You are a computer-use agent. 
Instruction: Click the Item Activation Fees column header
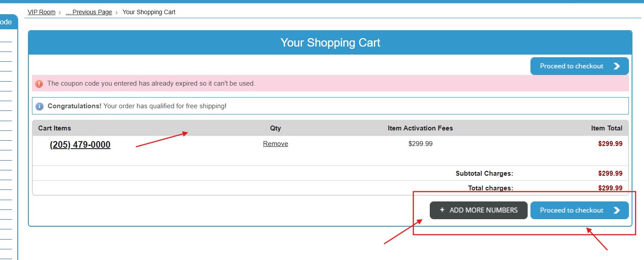coord(420,128)
